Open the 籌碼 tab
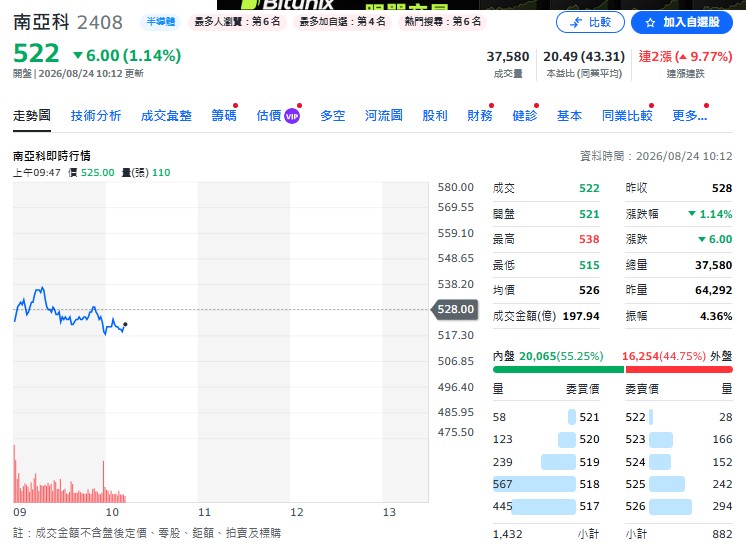The image size is (746, 552). pos(224,116)
